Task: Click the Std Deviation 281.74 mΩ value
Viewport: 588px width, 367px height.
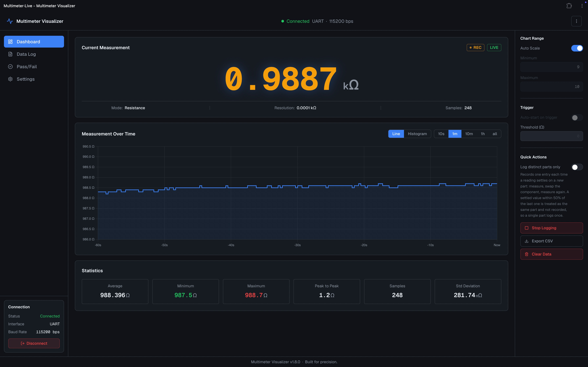Action: click(468, 295)
